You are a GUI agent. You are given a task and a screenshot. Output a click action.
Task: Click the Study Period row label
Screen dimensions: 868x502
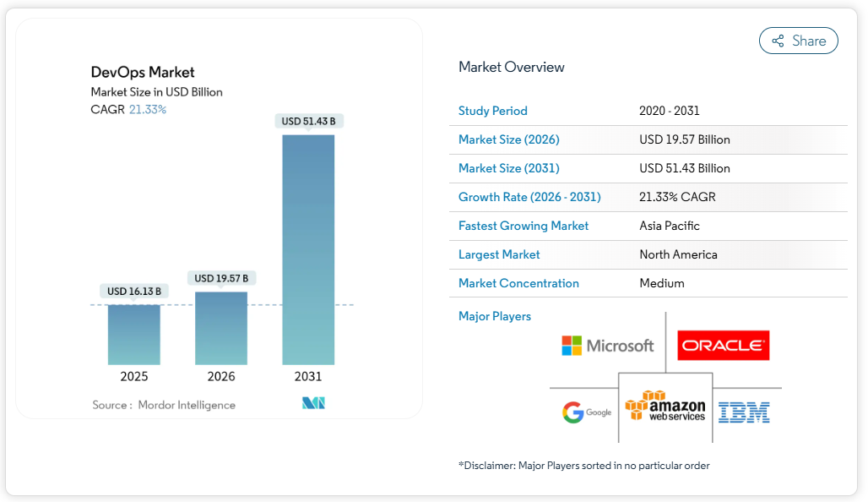click(492, 111)
